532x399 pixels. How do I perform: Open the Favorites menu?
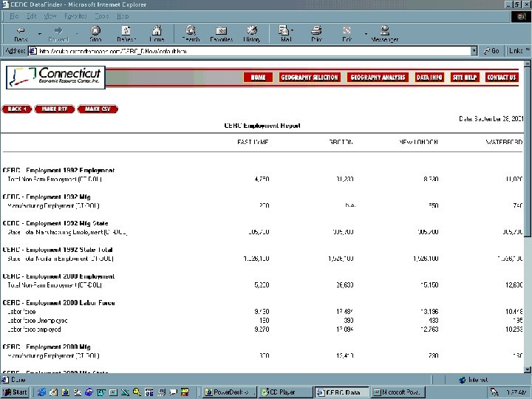coord(75,16)
